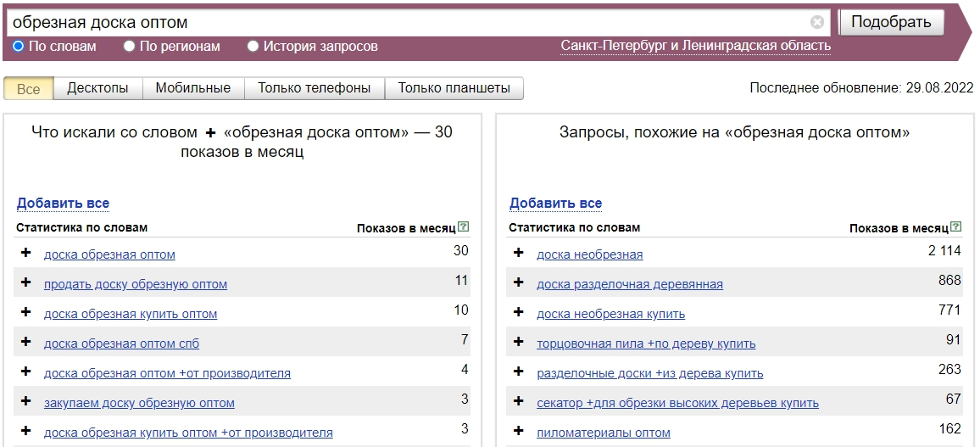Open region selector 'Санкт-Петербург и Ленинградская область'
This screenshot has width=980, height=447.
695,46
